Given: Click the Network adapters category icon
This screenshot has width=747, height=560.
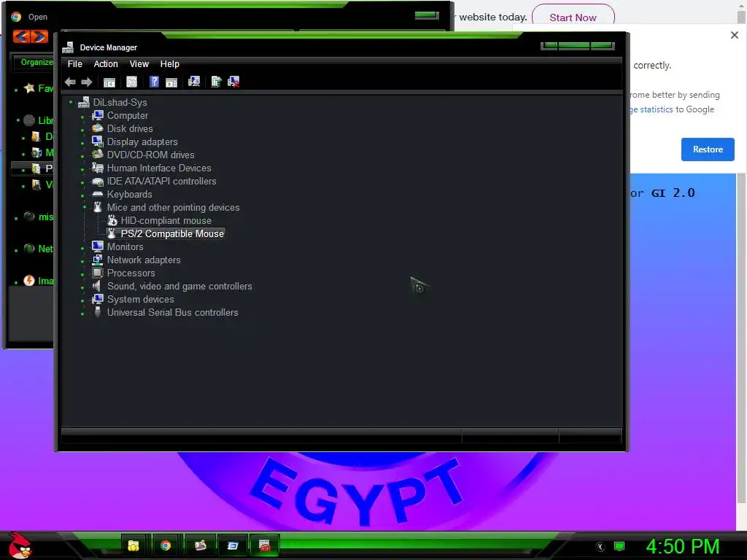Looking at the screenshot, I should [x=98, y=260].
